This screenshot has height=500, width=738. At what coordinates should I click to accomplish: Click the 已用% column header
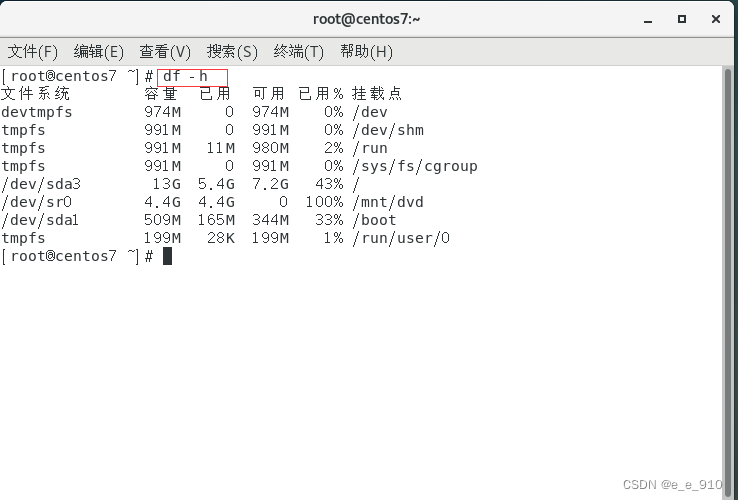[x=321, y=94]
